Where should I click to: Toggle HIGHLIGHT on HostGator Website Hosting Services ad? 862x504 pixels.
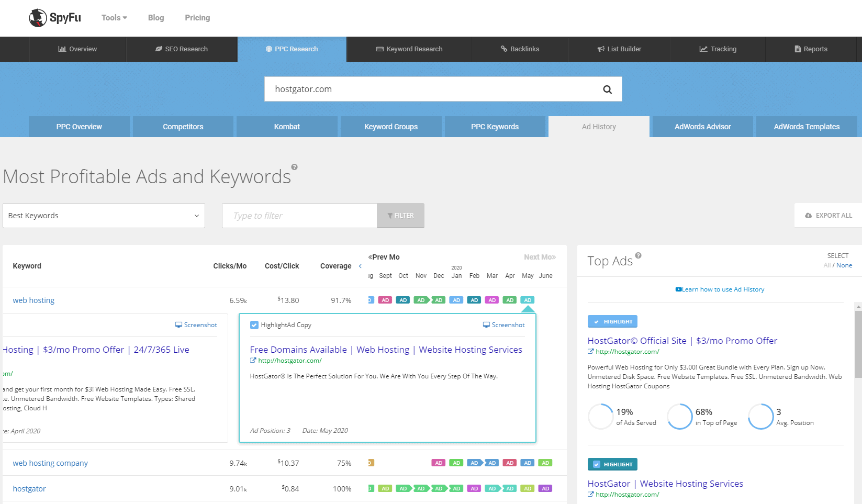[612, 464]
